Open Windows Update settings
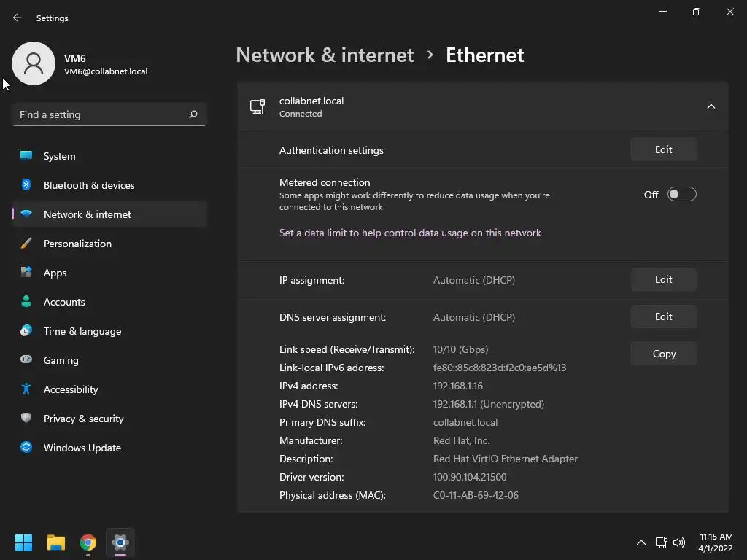Image resolution: width=747 pixels, height=560 pixels. [x=82, y=448]
